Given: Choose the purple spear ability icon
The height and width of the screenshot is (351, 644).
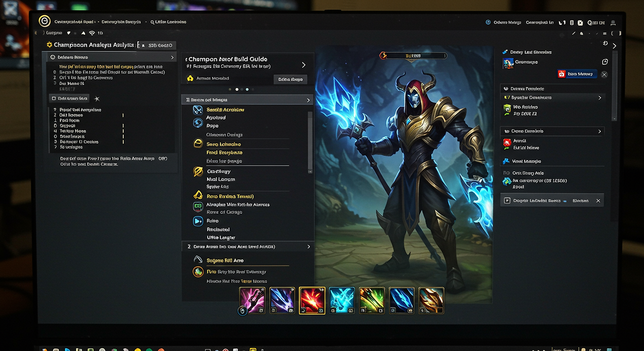Looking at the screenshot, I should click(x=282, y=300).
